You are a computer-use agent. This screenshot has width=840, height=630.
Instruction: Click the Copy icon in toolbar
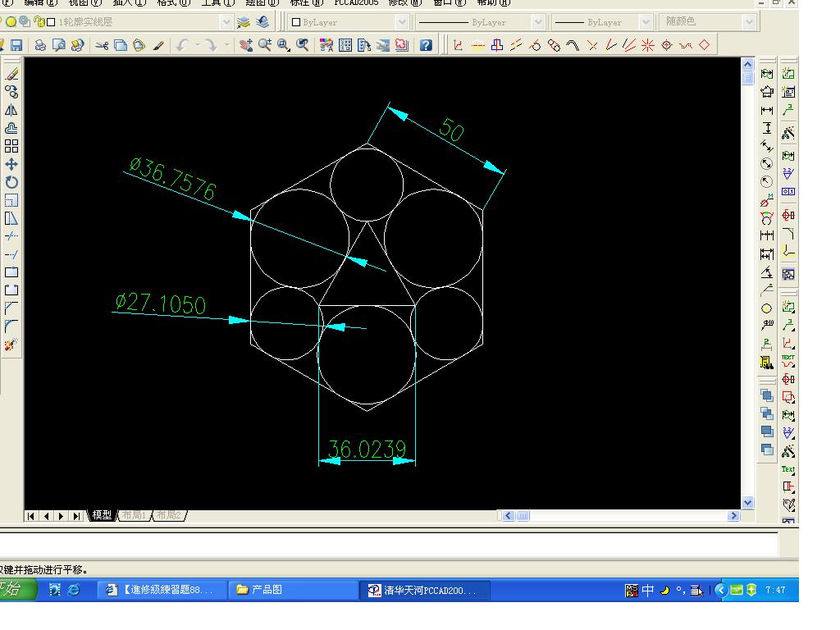click(x=121, y=46)
